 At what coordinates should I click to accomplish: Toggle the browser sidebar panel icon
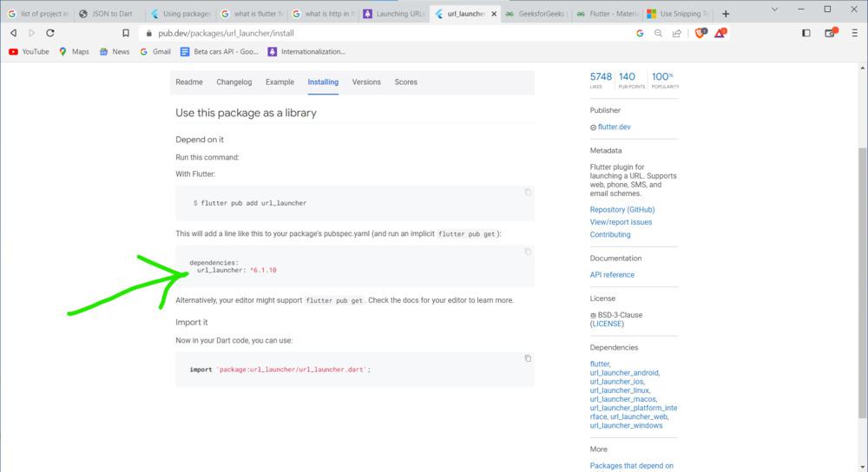tap(806, 33)
